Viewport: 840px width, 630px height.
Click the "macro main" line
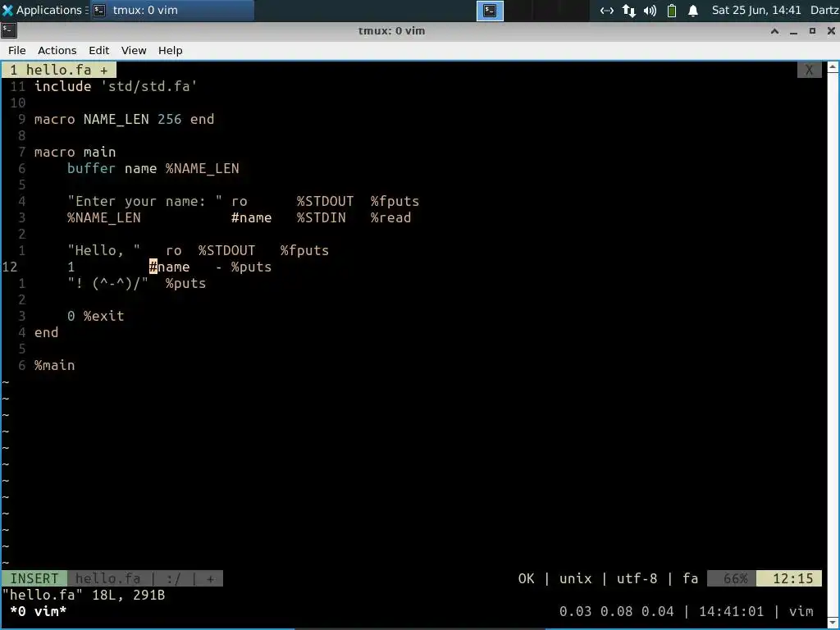pyautogui.click(x=75, y=152)
